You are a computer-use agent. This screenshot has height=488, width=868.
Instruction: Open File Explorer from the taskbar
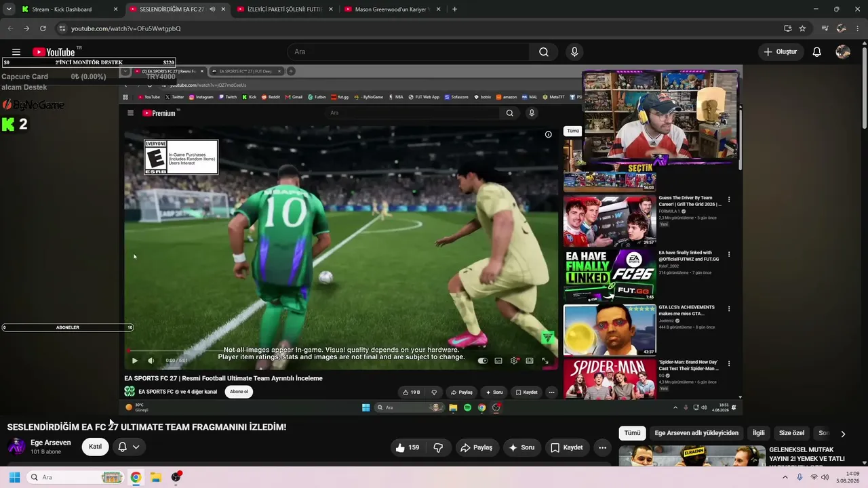pyautogui.click(x=155, y=477)
